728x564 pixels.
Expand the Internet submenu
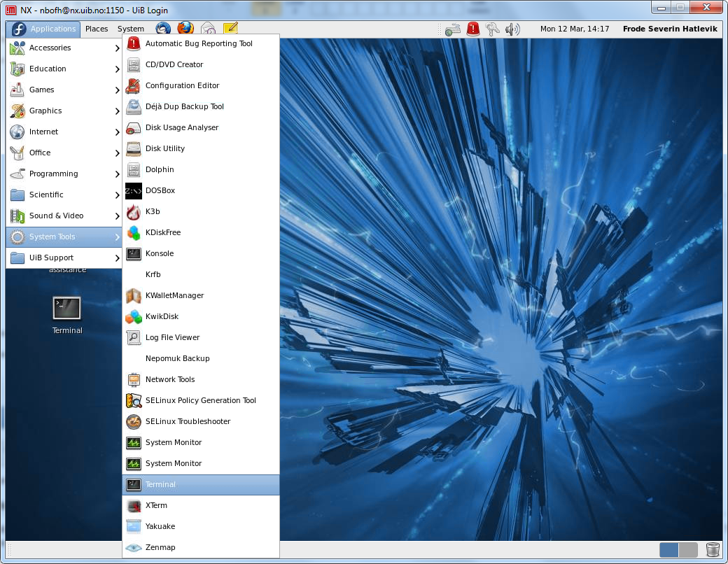(x=64, y=132)
